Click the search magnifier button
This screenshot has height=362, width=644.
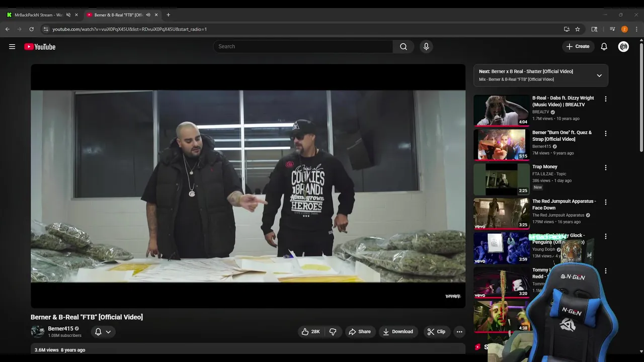[404, 47]
